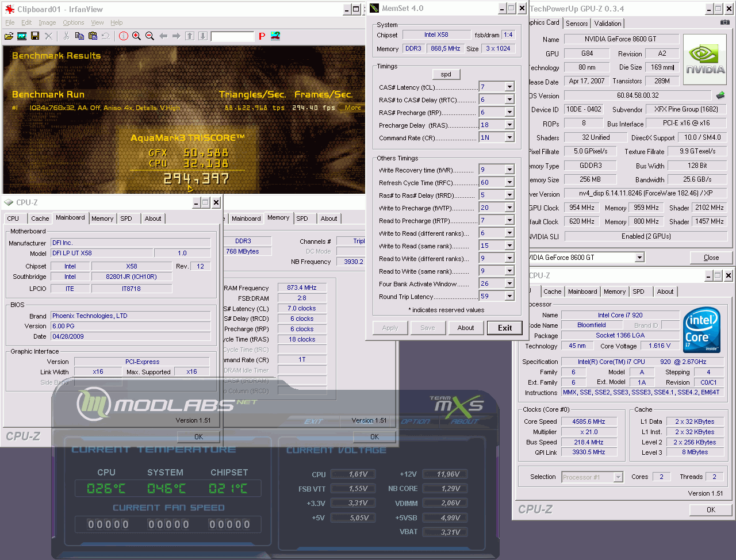Click the Intel Core i7 logo in CPU-Z

click(x=702, y=330)
